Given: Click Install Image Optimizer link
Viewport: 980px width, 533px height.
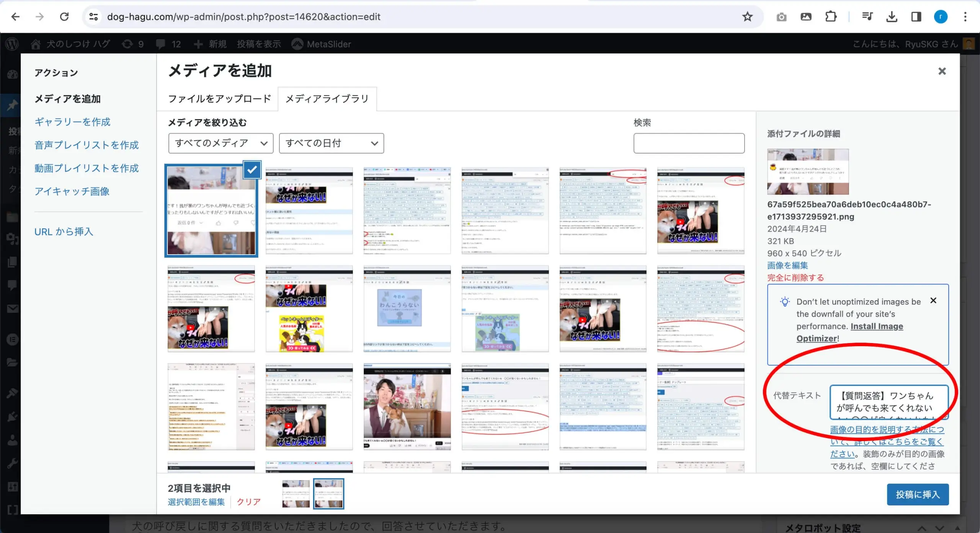Looking at the screenshot, I should click(850, 332).
